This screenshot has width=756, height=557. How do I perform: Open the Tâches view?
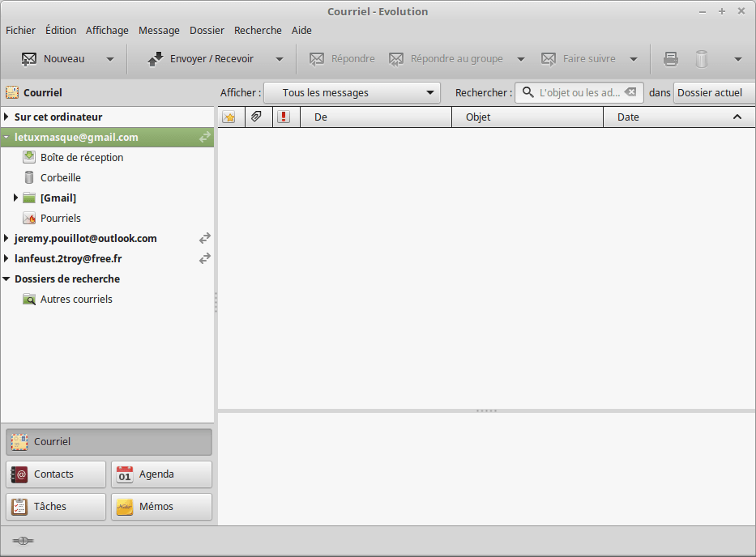(56, 506)
